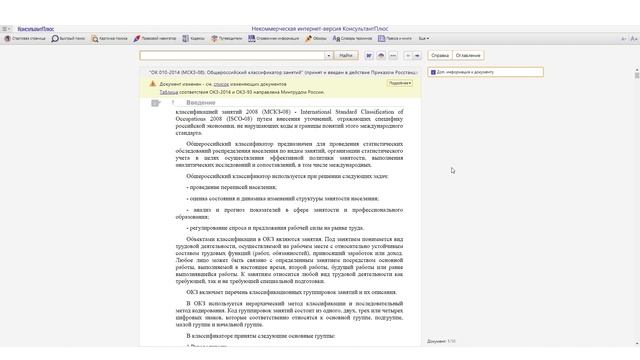
Task: Open Доп. информация к документу panel
Action: click(486, 72)
